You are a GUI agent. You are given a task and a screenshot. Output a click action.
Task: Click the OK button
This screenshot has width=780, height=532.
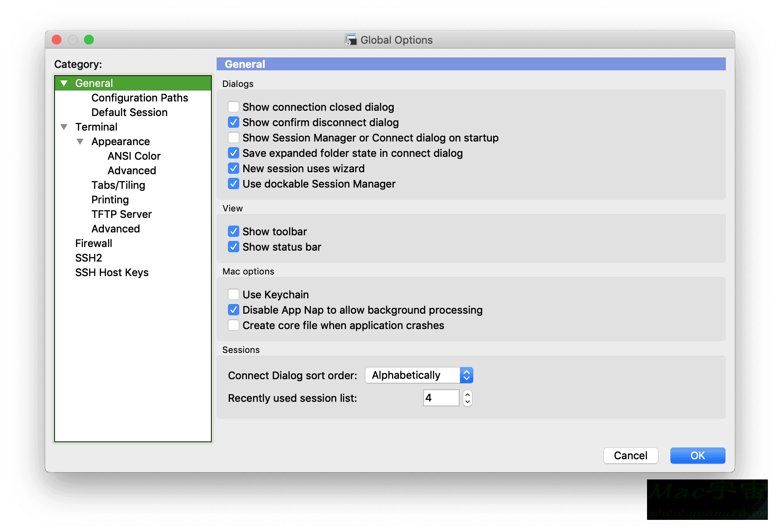[x=697, y=455]
